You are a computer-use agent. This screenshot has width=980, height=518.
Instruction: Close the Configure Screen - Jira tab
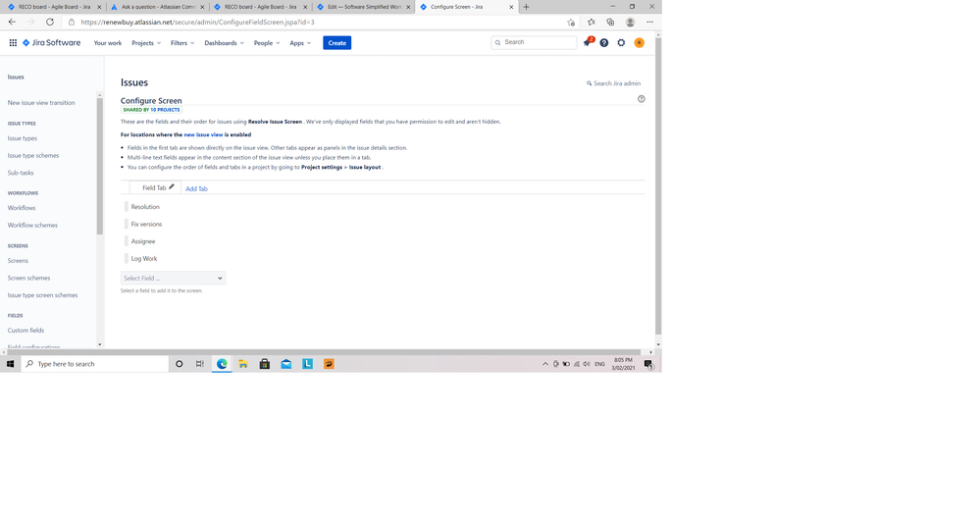coord(511,7)
